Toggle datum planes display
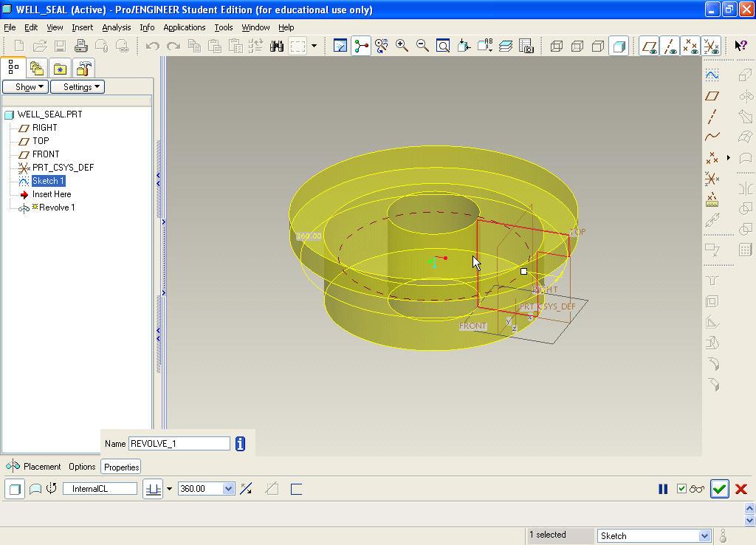 pos(649,46)
